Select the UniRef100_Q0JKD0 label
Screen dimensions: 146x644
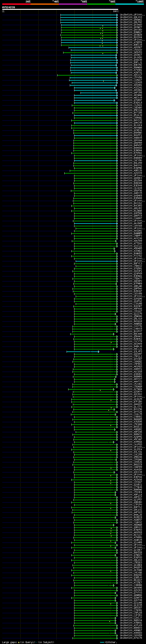click(x=131, y=58)
